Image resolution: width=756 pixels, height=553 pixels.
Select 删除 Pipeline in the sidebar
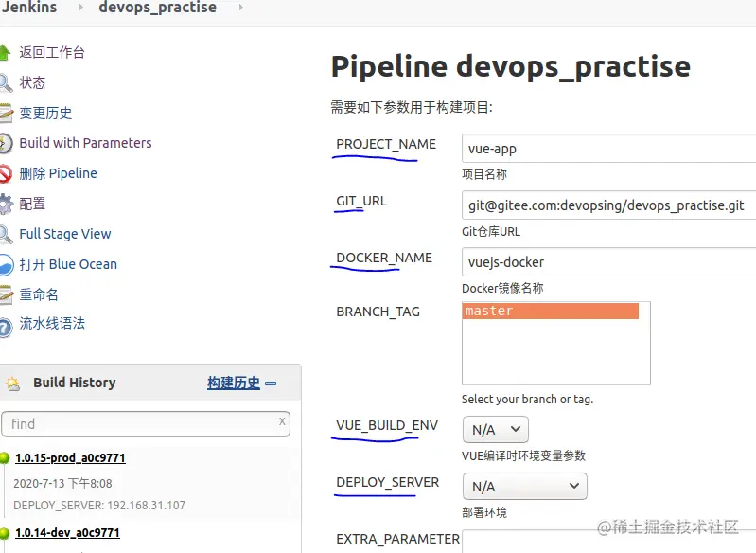coord(58,173)
